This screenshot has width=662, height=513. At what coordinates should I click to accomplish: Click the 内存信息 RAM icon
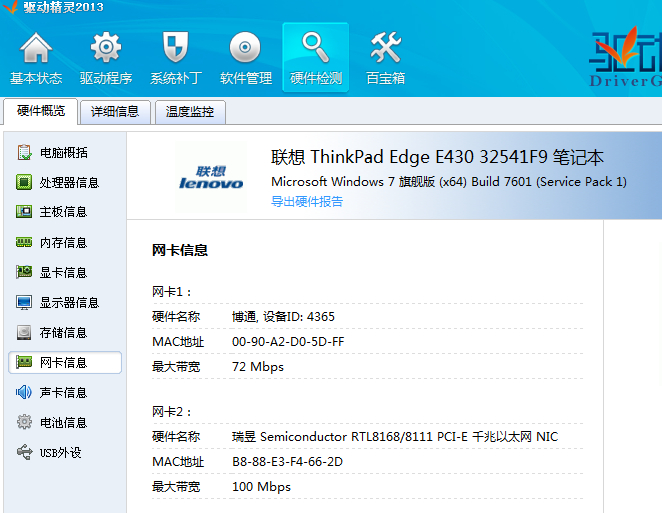click(x=24, y=242)
